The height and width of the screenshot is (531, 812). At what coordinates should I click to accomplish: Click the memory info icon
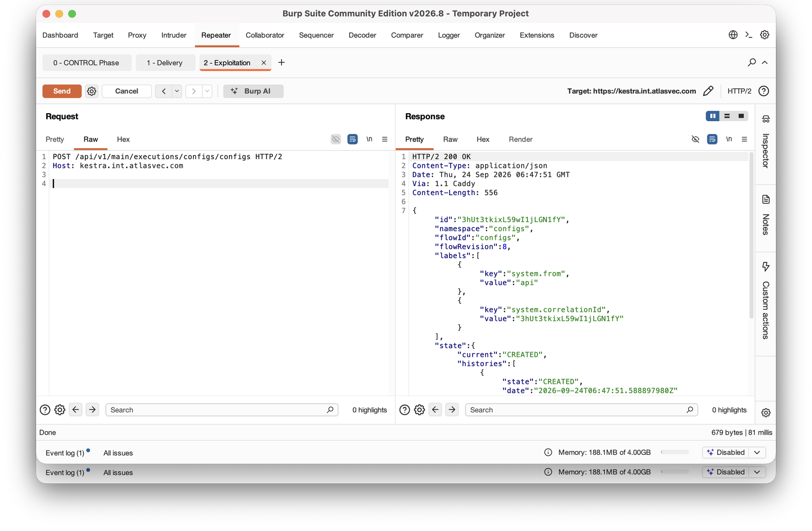tap(548, 452)
